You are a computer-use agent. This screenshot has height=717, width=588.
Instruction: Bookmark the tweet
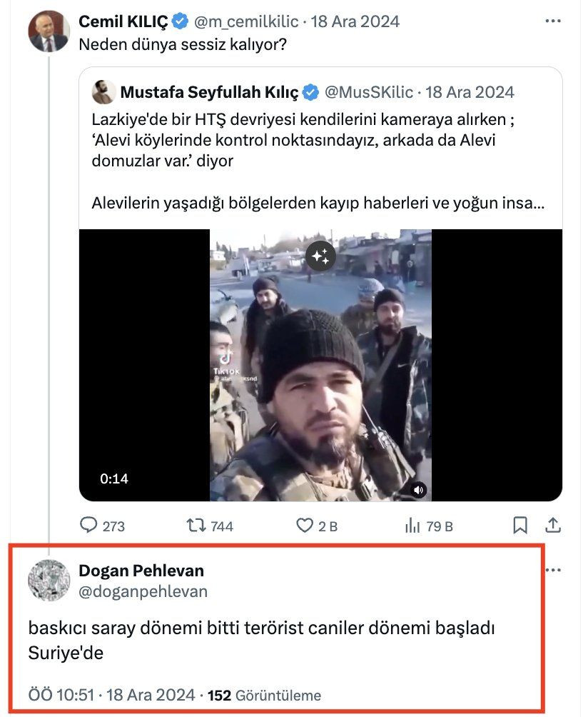(520, 526)
